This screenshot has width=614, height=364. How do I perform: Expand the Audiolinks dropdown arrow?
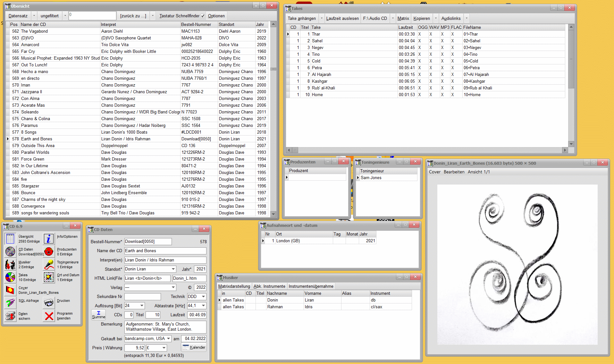pyautogui.click(x=467, y=18)
